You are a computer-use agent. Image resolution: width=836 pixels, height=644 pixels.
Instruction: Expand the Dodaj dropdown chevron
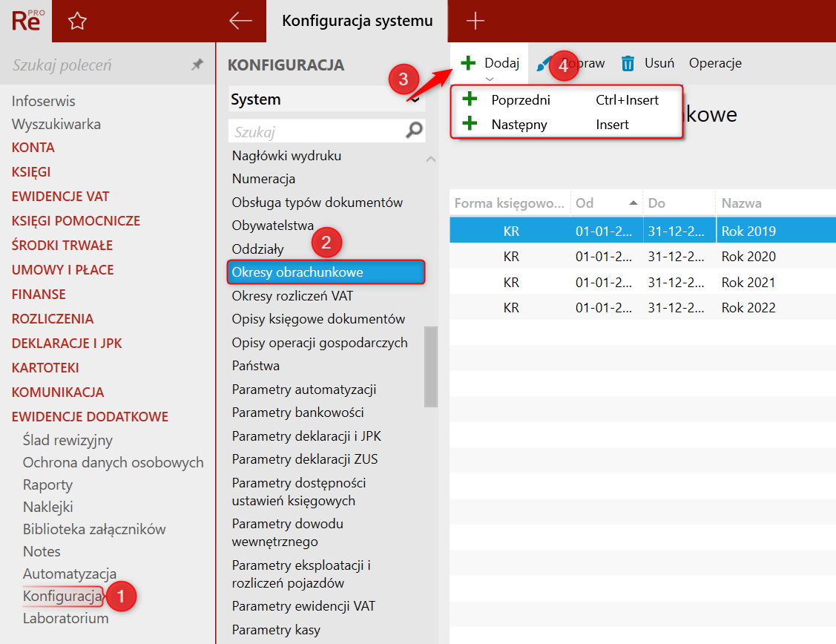490,79
